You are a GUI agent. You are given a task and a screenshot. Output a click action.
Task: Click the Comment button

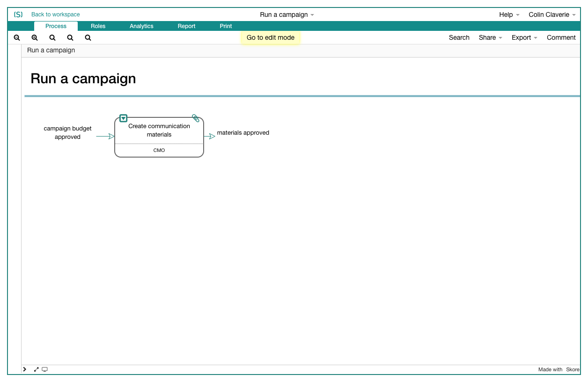click(561, 37)
